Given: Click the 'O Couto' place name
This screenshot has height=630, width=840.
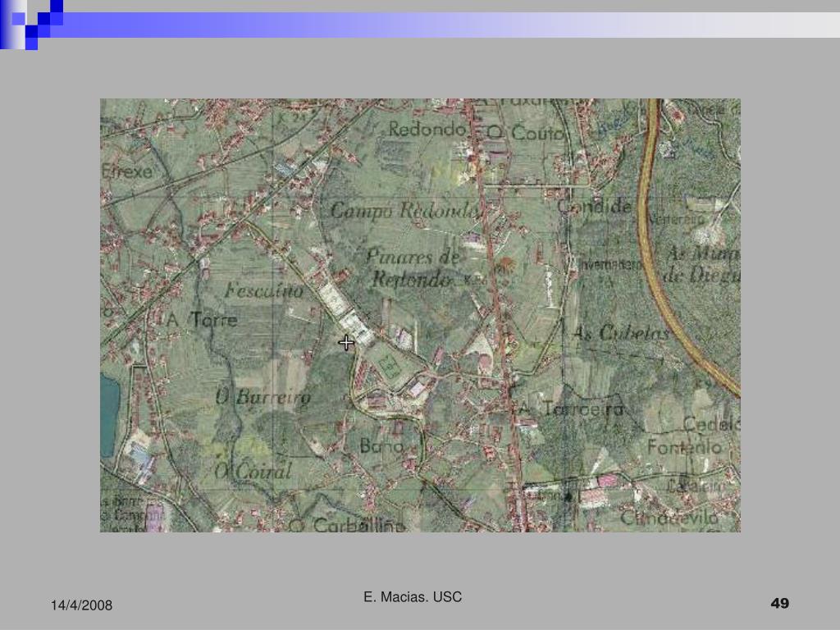Looking at the screenshot, I should pos(526,132).
